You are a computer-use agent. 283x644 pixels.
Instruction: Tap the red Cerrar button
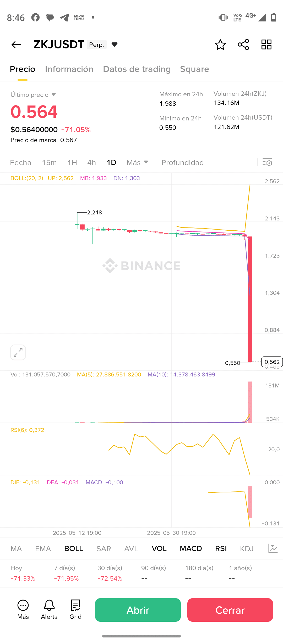(x=230, y=610)
